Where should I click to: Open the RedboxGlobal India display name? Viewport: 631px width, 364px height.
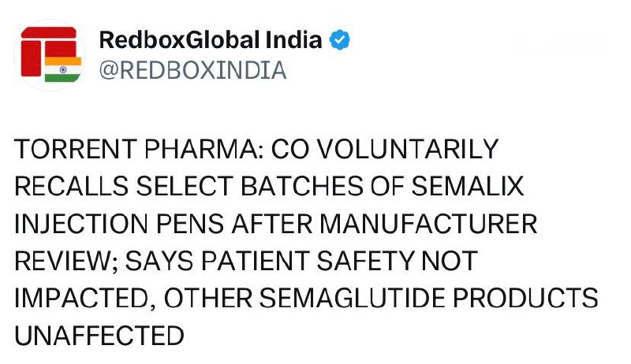click(211, 39)
